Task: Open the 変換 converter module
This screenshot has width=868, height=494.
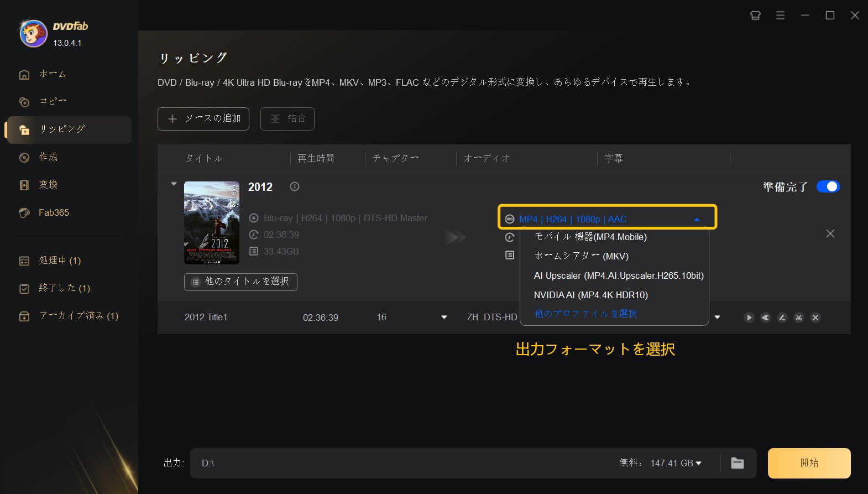Action: pos(48,185)
